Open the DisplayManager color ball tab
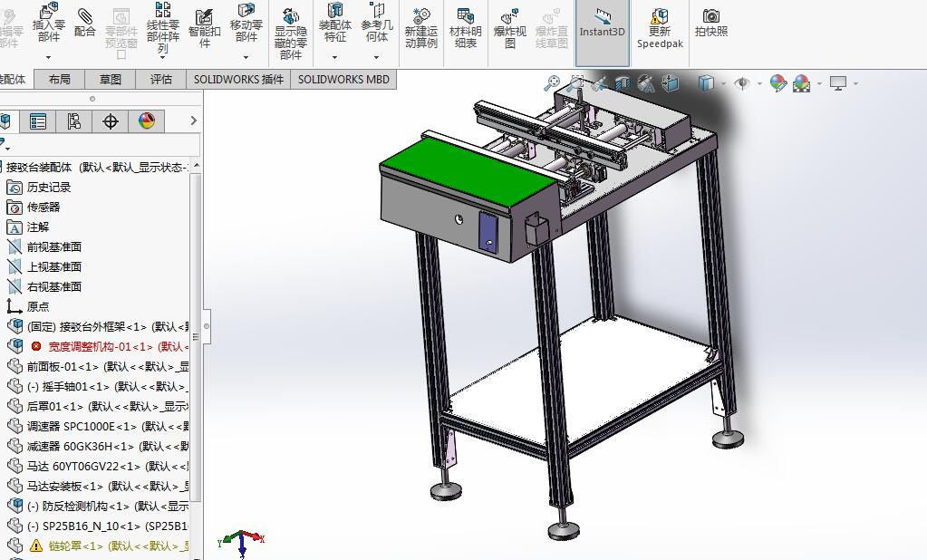The width and height of the screenshot is (927, 560). click(146, 121)
